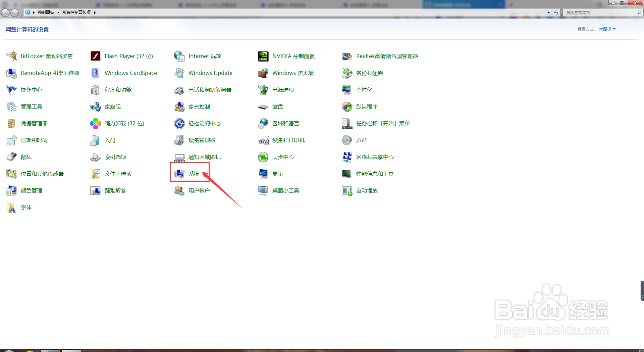Screen dimensions: 644x352
Task: Open the 强力卸载 (32 位) link
Action: (124, 123)
